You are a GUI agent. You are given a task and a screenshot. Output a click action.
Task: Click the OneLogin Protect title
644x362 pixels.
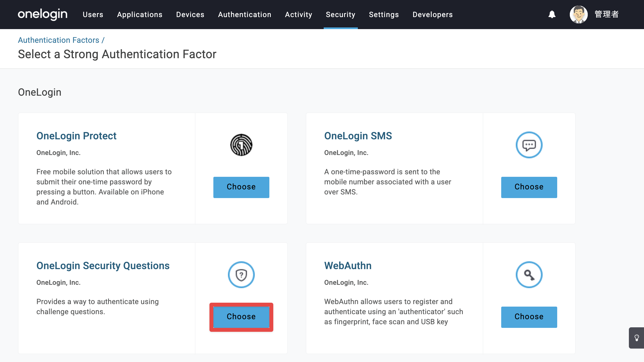pos(76,136)
